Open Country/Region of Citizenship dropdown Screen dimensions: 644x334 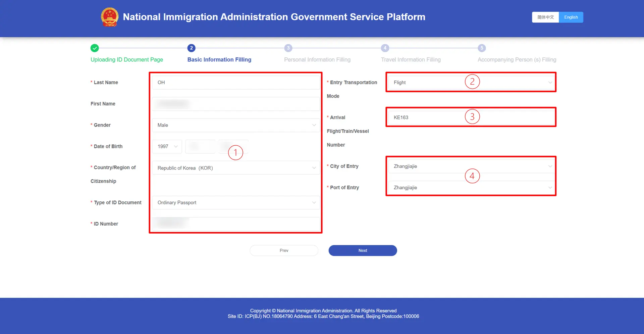click(x=236, y=168)
